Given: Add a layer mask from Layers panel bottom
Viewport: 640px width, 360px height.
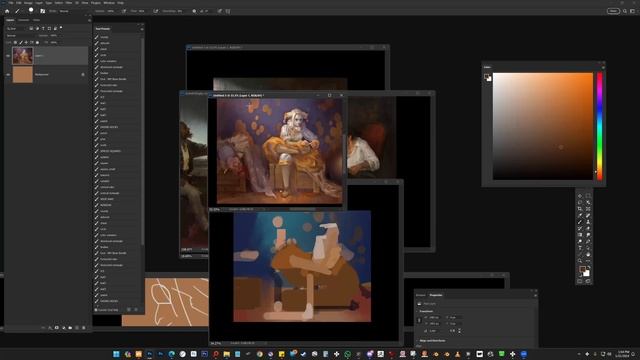Looking at the screenshot, I should click(x=57, y=327).
